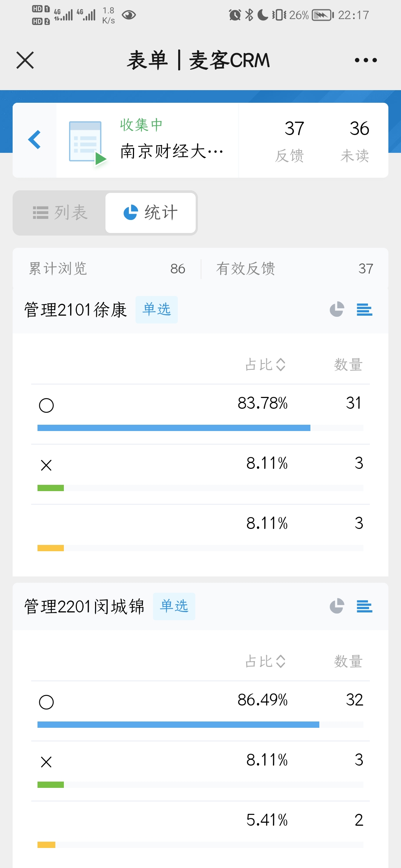
Task: Tap the form document thumbnail icon
Action: point(87,142)
